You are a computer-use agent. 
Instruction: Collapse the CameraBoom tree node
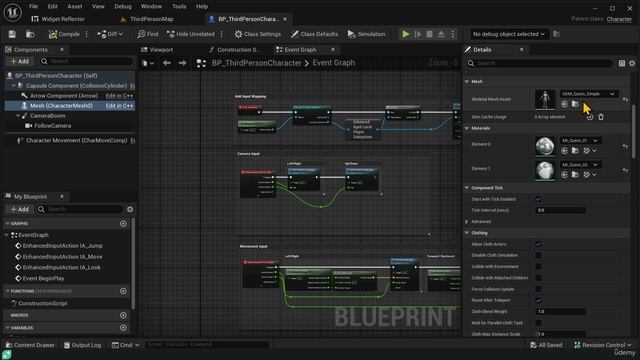tap(18, 116)
